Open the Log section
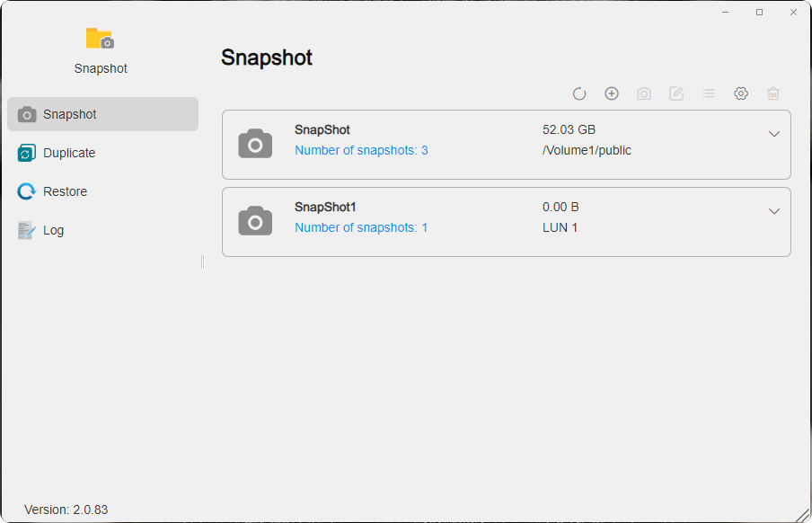Screen dimensions: 812x523 [x=26, y=230]
